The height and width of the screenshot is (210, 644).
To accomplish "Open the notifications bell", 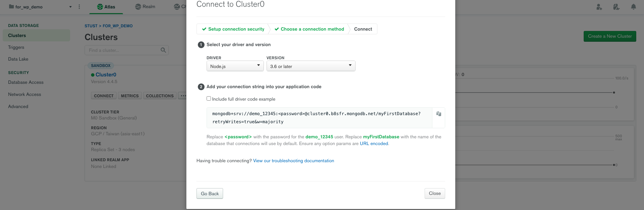I will [633, 7].
